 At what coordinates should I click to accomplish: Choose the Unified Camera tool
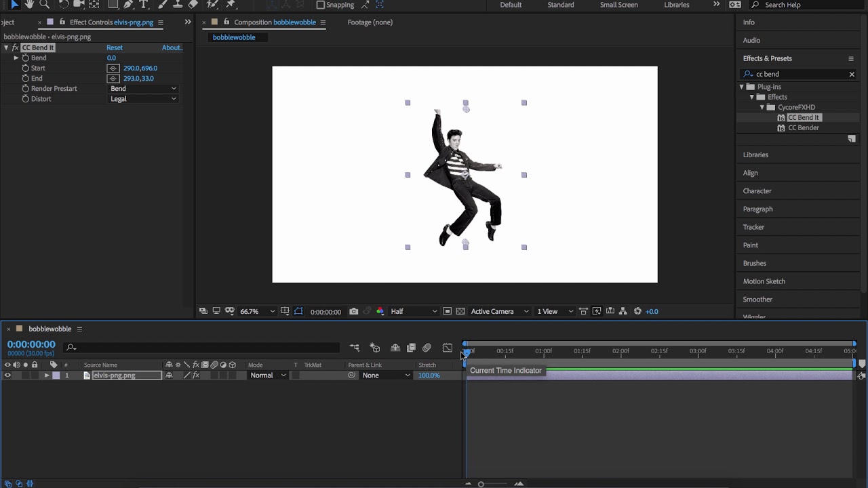point(79,4)
